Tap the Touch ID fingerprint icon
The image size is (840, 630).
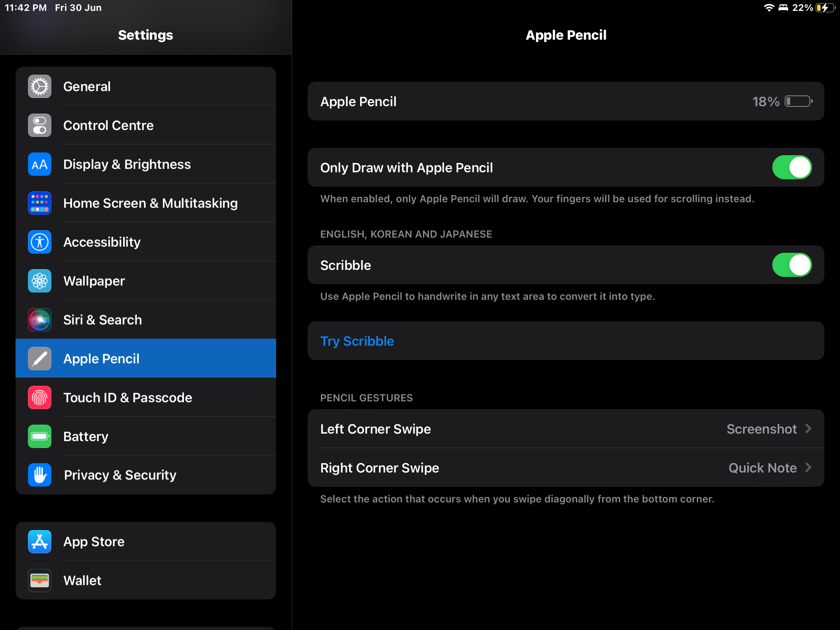(40, 397)
